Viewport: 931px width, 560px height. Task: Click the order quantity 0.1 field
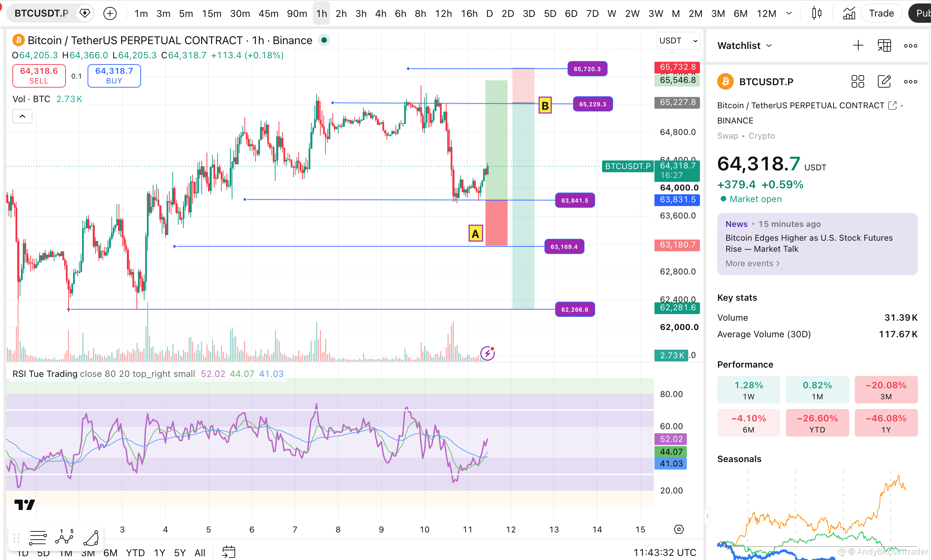click(x=77, y=76)
